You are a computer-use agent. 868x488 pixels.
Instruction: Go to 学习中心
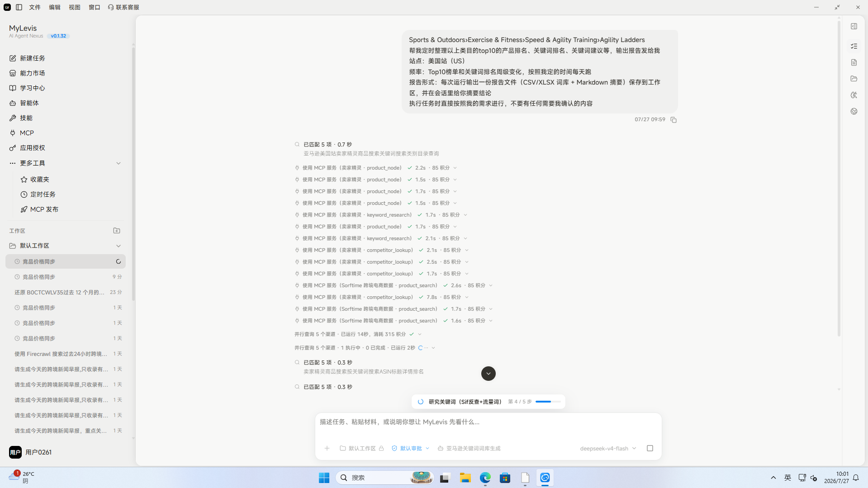coord(27,88)
